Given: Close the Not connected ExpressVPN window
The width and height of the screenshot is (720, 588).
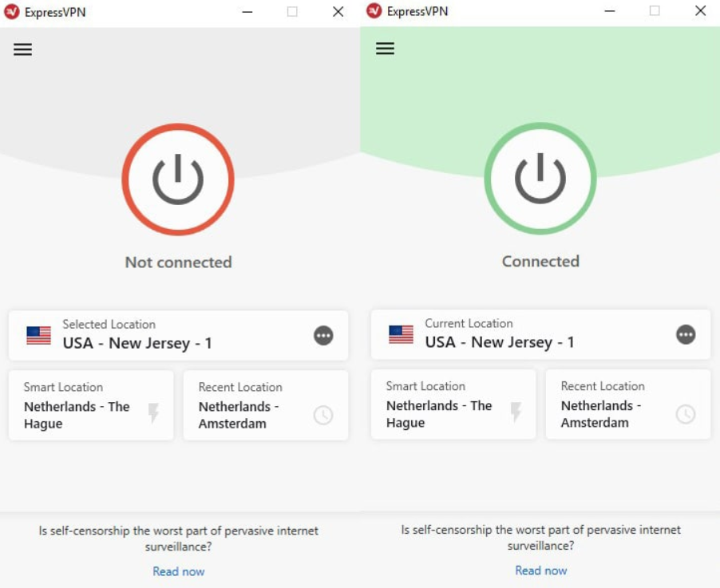Looking at the screenshot, I should [338, 12].
